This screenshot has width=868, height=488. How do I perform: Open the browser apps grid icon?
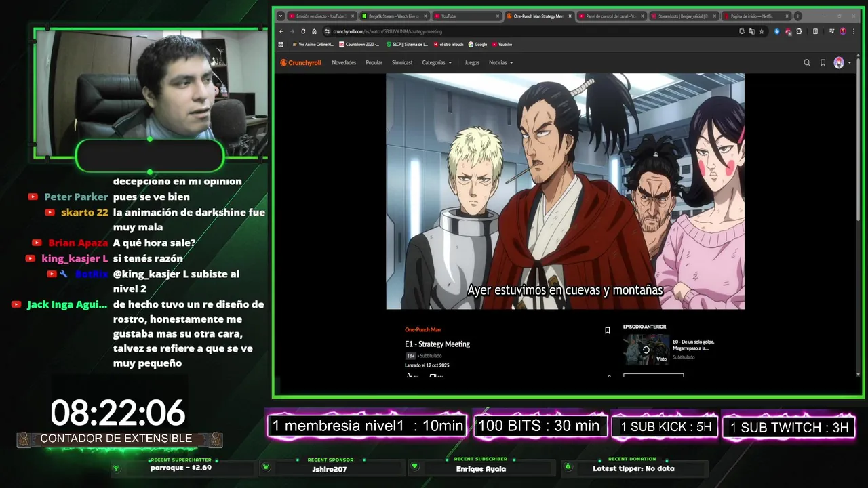pyautogui.click(x=281, y=45)
